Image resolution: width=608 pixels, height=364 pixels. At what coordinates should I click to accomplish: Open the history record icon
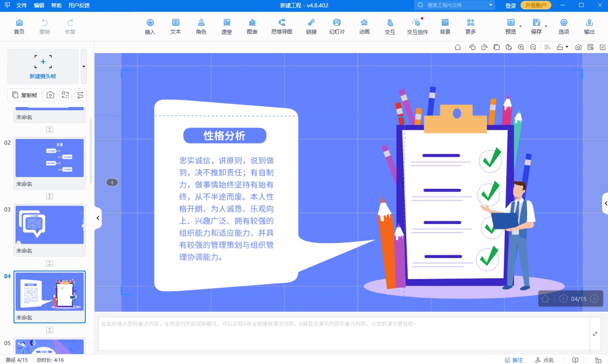click(x=590, y=47)
